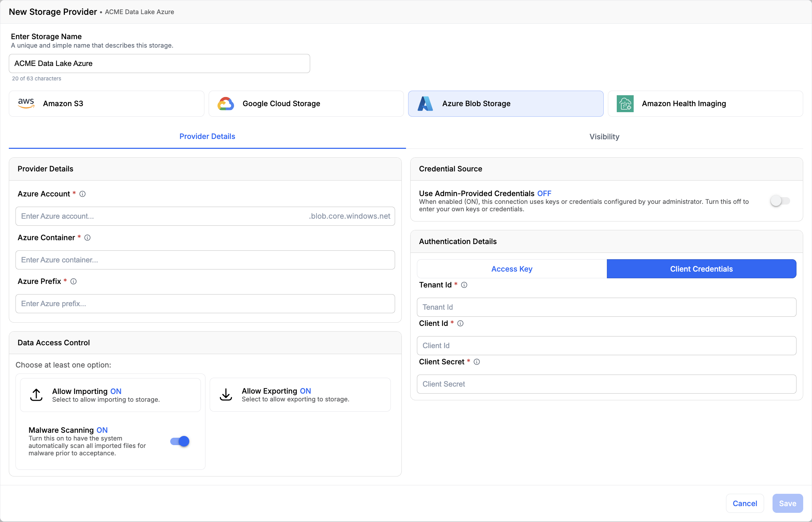Screen dimensions: 812x522
Task: Turn off the Malware Scanning switch
Action: click(180, 441)
